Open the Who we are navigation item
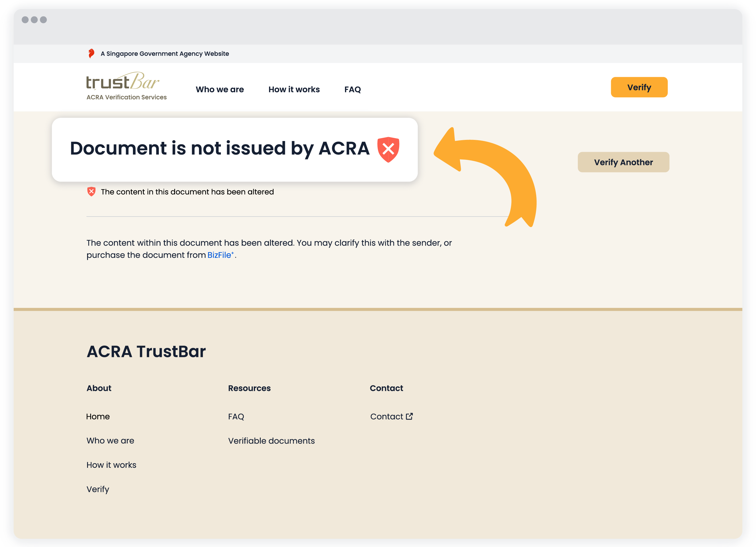 (x=220, y=89)
